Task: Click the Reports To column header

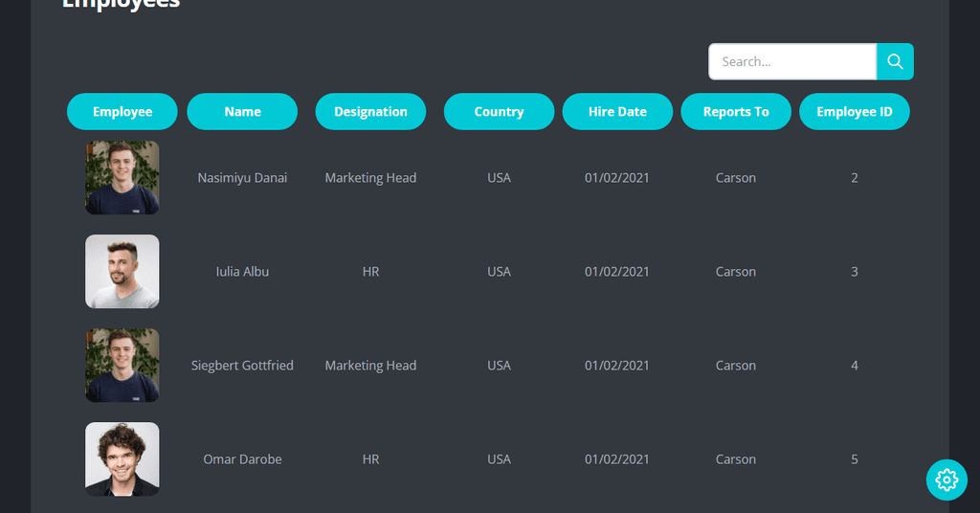Action: [x=736, y=112]
